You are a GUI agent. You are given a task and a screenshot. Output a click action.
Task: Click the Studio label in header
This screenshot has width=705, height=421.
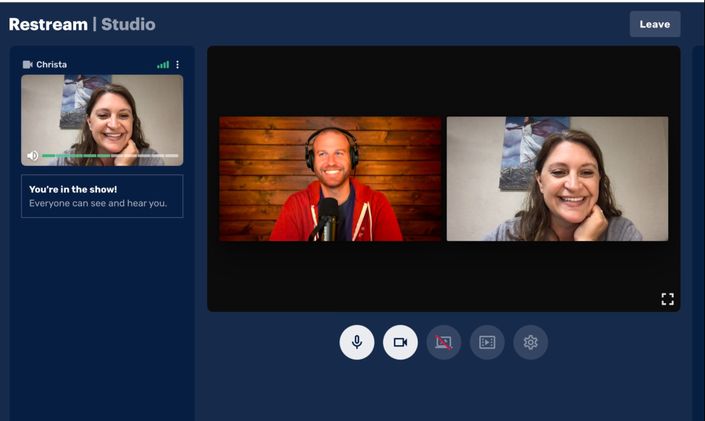pyautogui.click(x=128, y=24)
